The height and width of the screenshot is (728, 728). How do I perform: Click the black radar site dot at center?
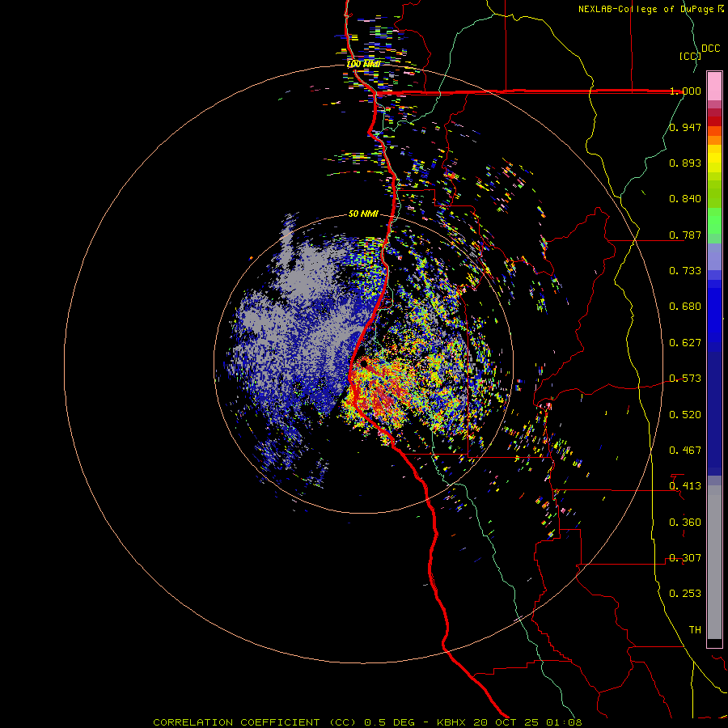coord(363,363)
